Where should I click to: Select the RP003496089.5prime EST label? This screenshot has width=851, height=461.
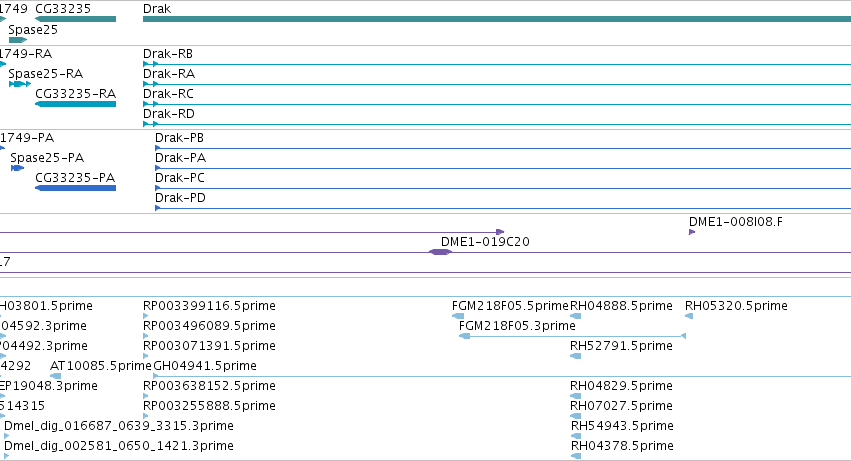point(209,326)
